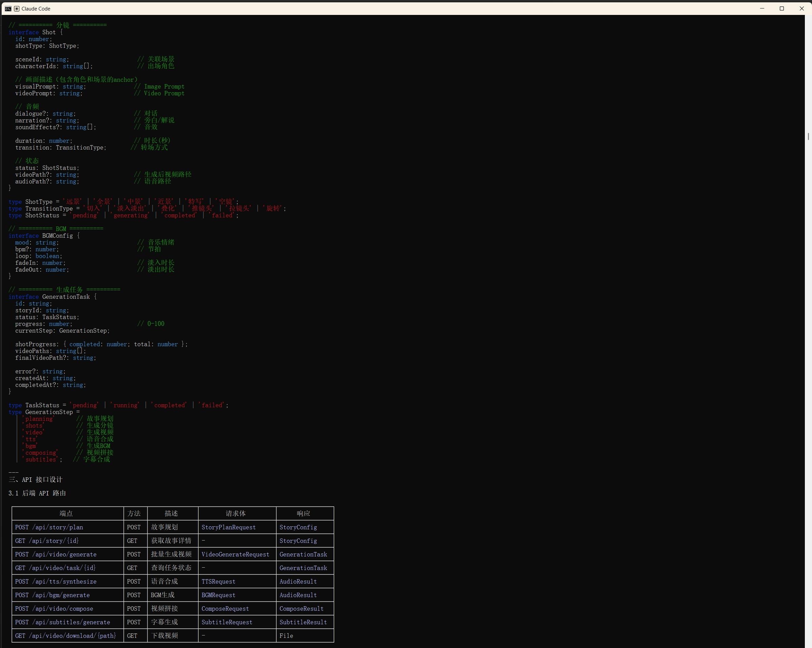Click 'characterIds: string[];' line
This screenshot has height=648, width=812.
pyautogui.click(x=54, y=66)
